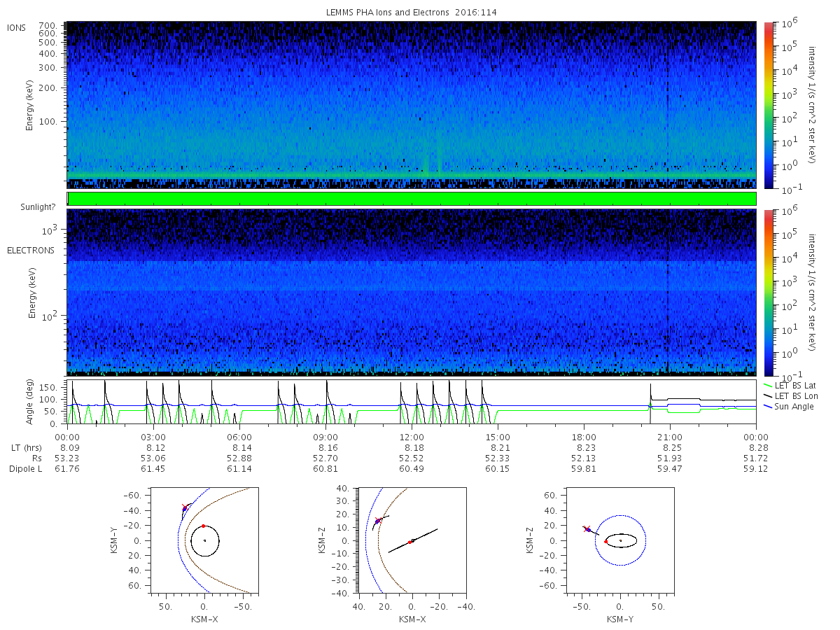The height and width of the screenshot is (630, 840).
Task: Select the Sun Angle legend entry
Action: (x=790, y=407)
